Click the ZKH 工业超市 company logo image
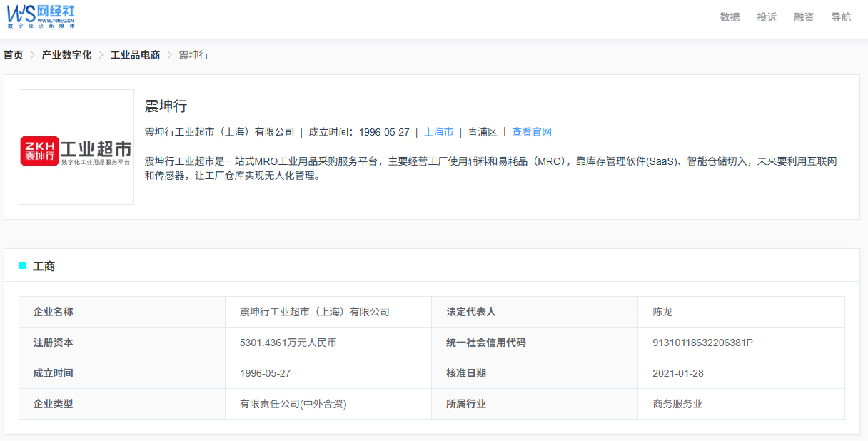This screenshot has height=441, width=868. pyautogui.click(x=76, y=147)
